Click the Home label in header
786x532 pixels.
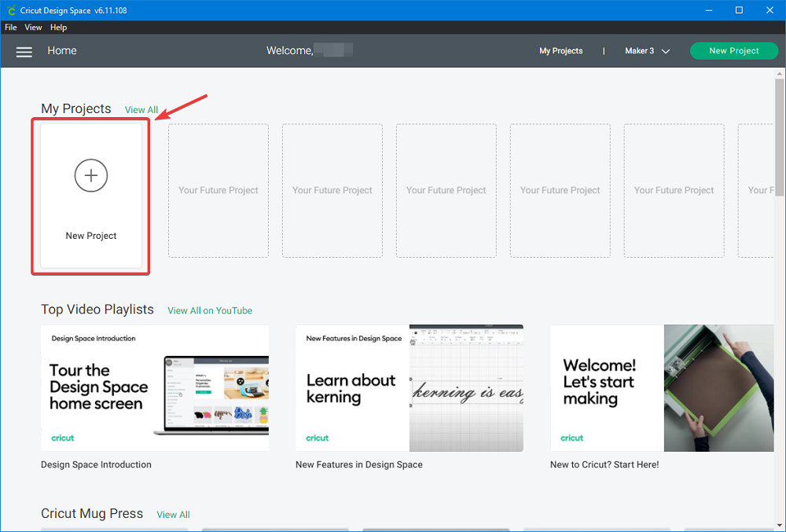[62, 50]
